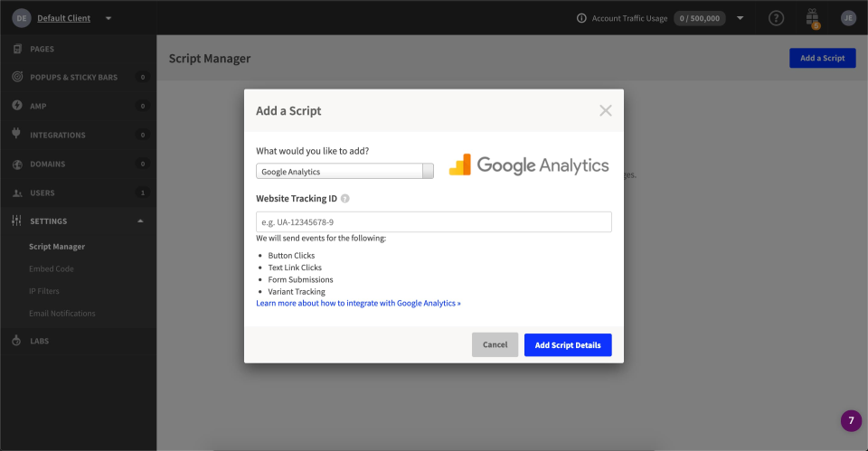Open the purple chat badge showing 7
This screenshot has height=451, width=868.
[x=851, y=420]
